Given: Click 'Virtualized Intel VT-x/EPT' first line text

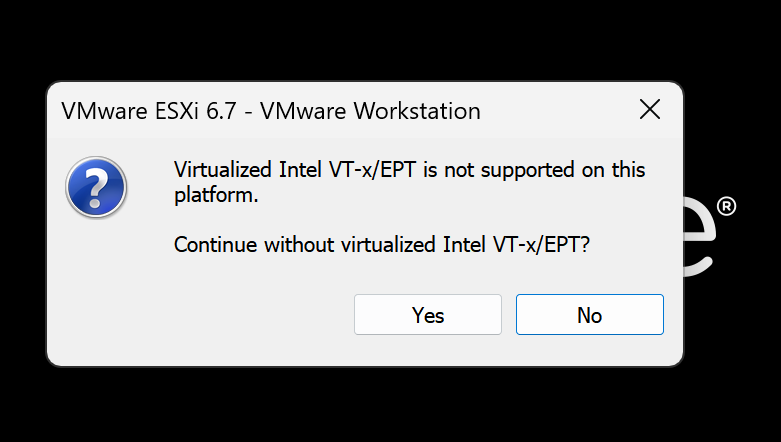Looking at the screenshot, I should 295,170.
